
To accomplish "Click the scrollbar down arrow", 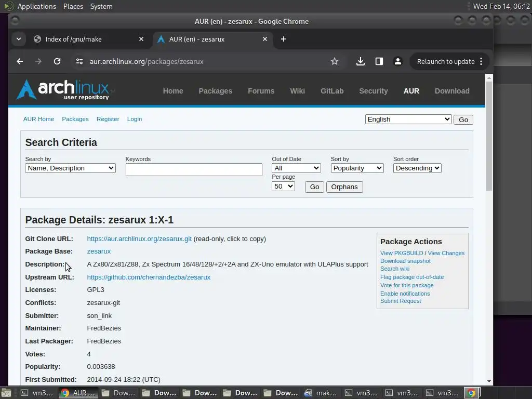I will pos(489,381).
